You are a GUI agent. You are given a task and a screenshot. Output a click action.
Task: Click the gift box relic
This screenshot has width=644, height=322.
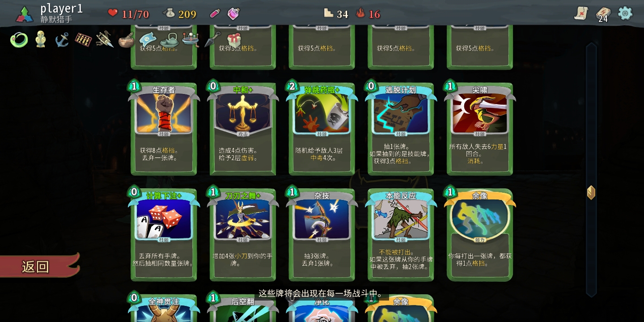tap(233, 39)
